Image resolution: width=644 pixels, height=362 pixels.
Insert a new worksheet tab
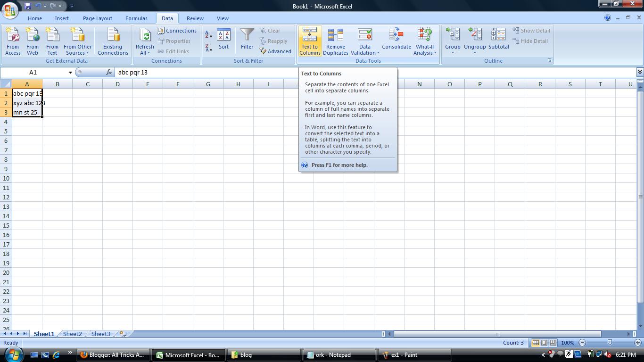[123, 334]
